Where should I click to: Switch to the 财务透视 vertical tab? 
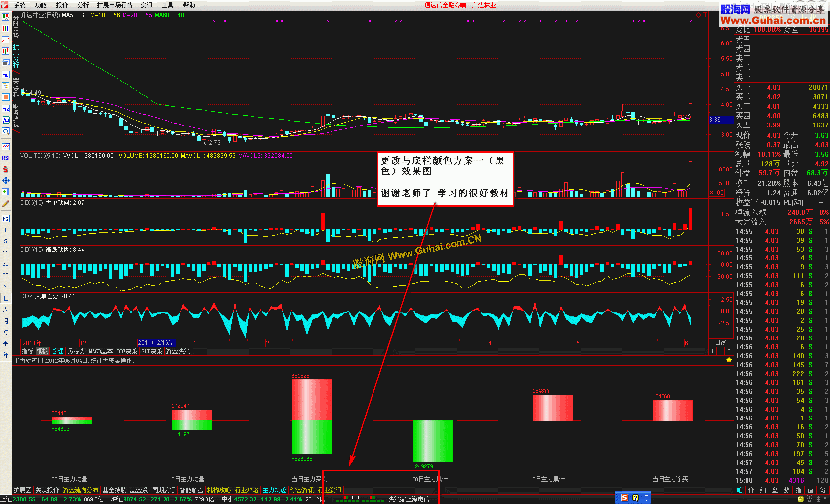tap(16, 115)
